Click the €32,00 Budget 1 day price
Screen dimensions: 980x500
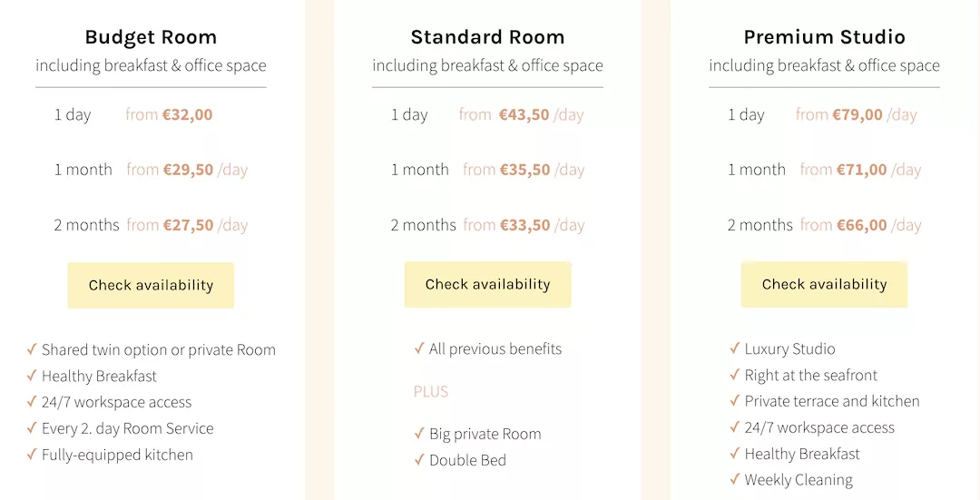187,114
